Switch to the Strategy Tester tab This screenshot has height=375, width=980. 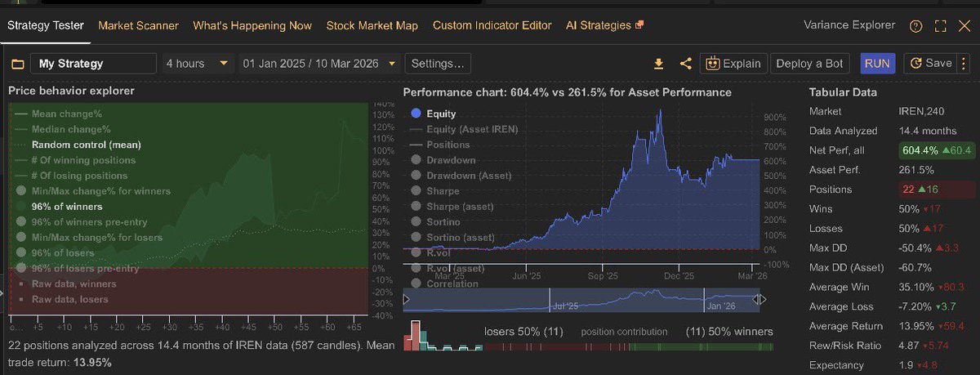(45, 25)
